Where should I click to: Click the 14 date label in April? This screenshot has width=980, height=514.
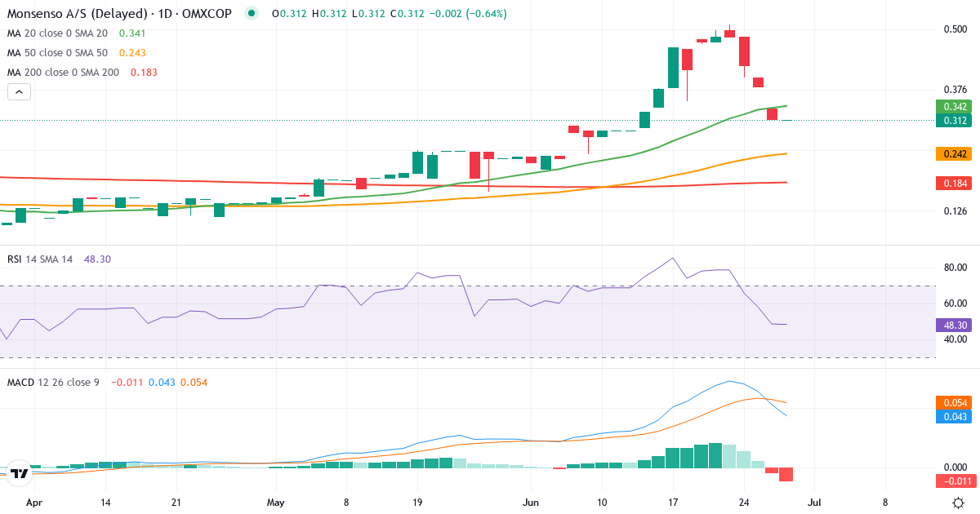coord(106,503)
